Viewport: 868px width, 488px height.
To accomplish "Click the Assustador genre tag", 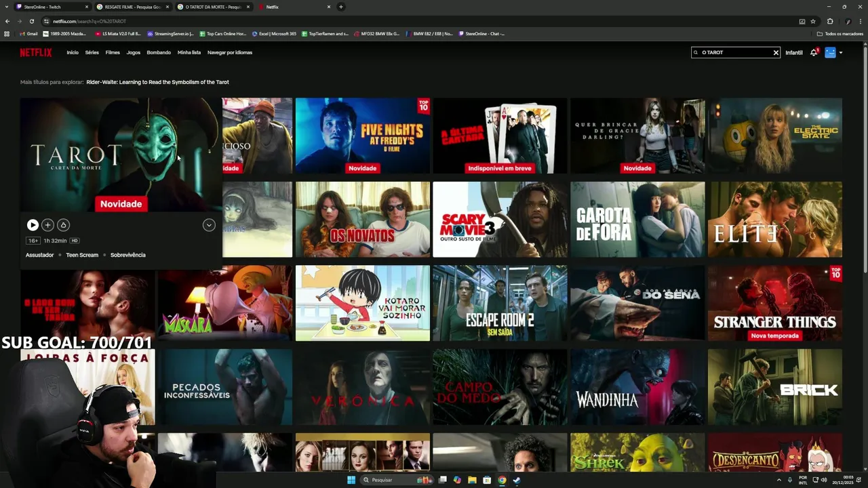I will (39, 255).
